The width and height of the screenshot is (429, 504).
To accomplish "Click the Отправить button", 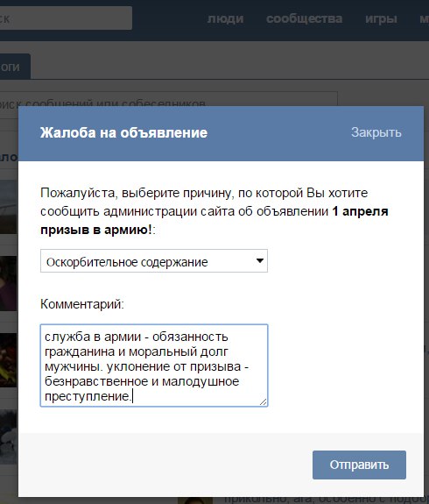I will (359, 465).
